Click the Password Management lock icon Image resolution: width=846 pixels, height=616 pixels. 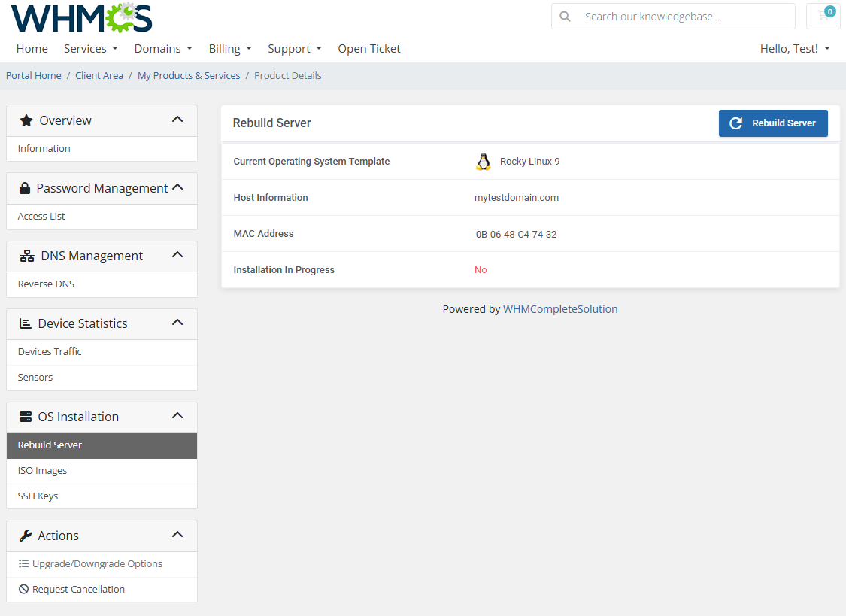[x=24, y=188]
